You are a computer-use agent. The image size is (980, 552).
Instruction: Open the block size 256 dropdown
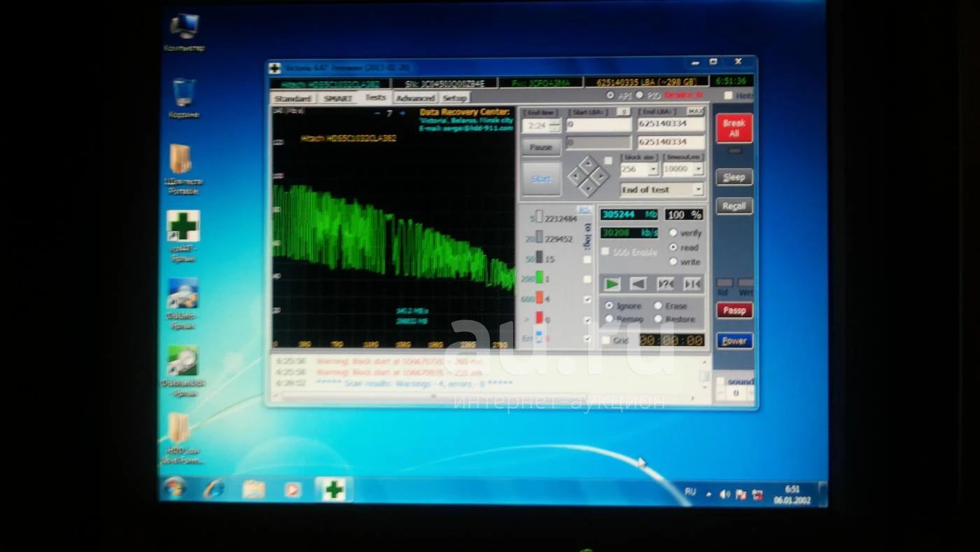point(653,170)
